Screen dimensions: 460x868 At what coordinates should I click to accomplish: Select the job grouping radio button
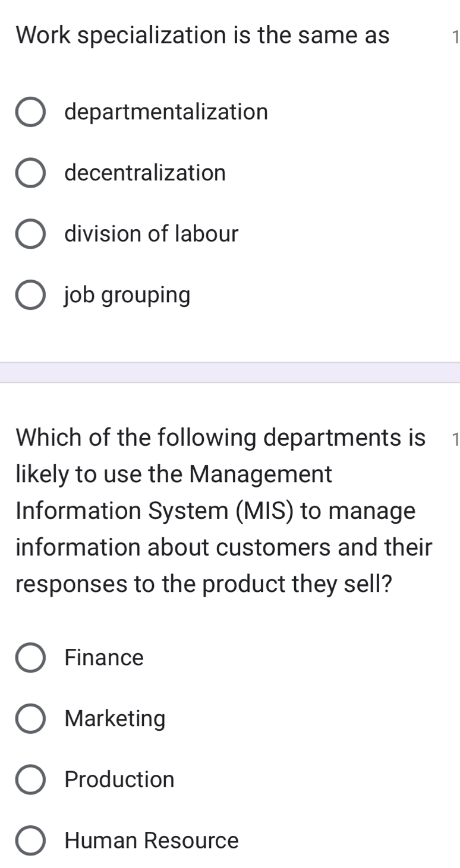[x=30, y=294]
